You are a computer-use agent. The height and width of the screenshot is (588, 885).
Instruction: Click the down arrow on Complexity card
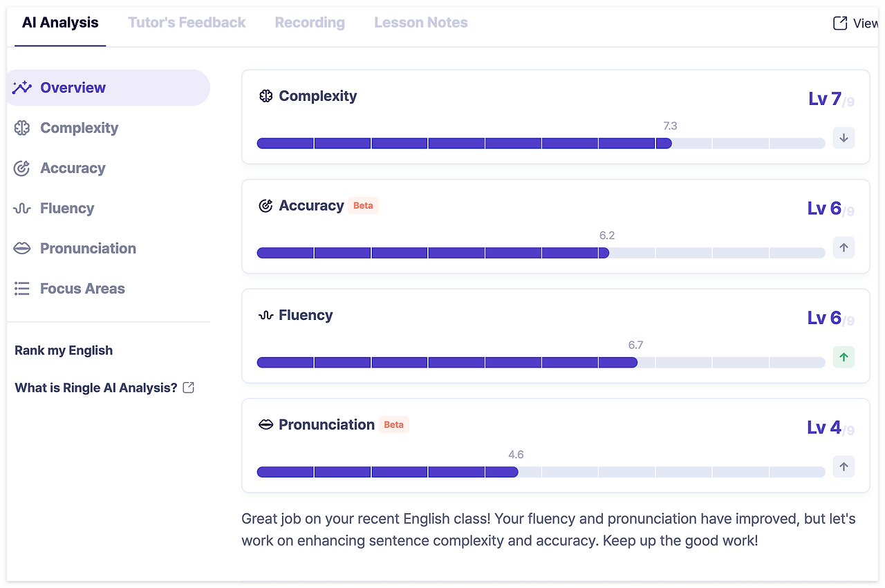[844, 137]
